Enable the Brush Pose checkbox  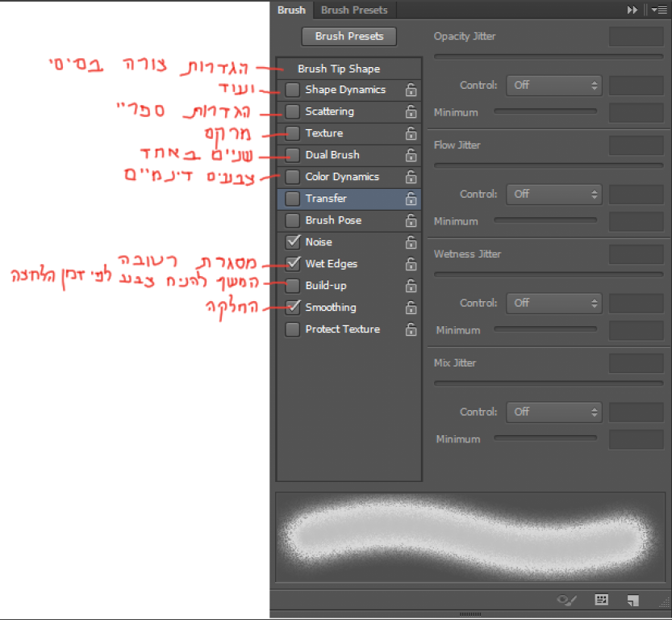click(292, 220)
